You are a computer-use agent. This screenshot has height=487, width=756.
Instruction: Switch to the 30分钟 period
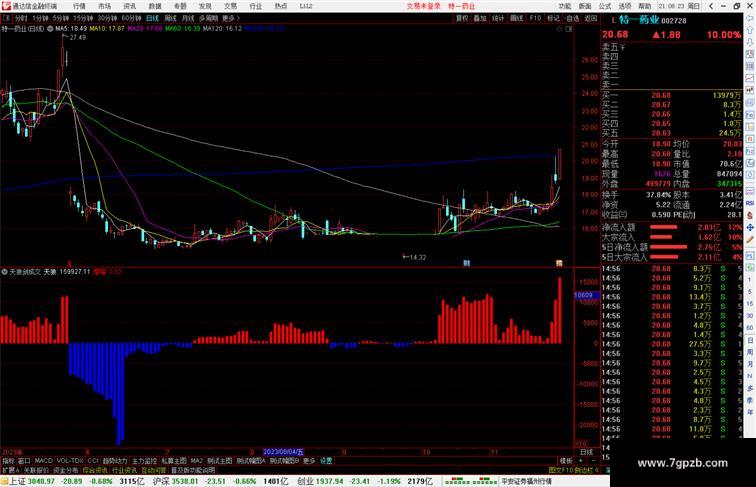(107, 18)
